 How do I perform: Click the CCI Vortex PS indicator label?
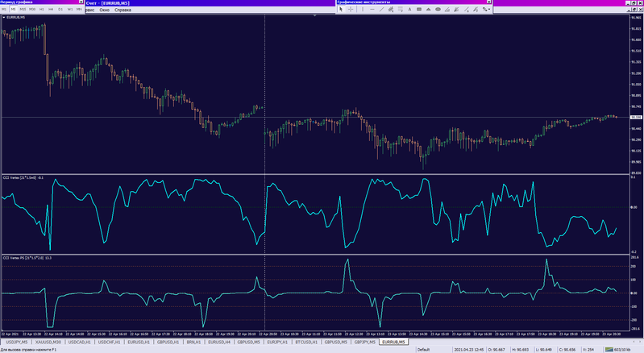click(27, 258)
